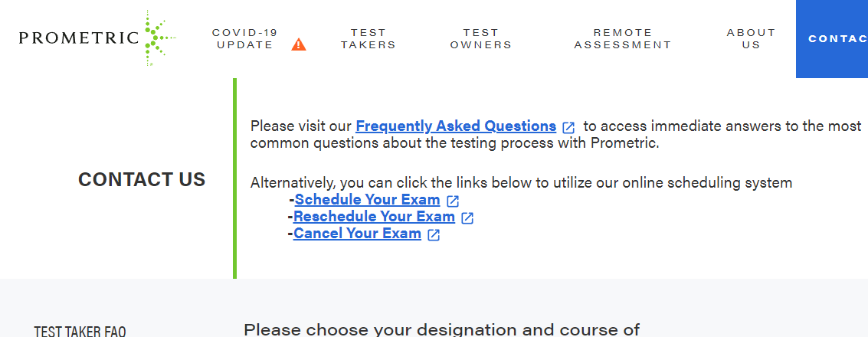Open the Test Takers menu
Image resolution: width=868 pixels, height=337 pixels.
coord(368,39)
